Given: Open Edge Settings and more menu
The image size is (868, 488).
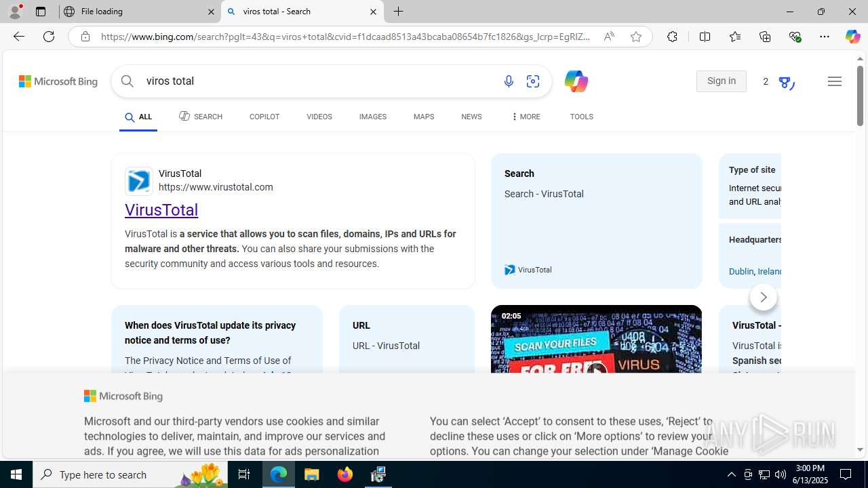Looking at the screenshot, I should pyautogui.click(x=825, y=37).
